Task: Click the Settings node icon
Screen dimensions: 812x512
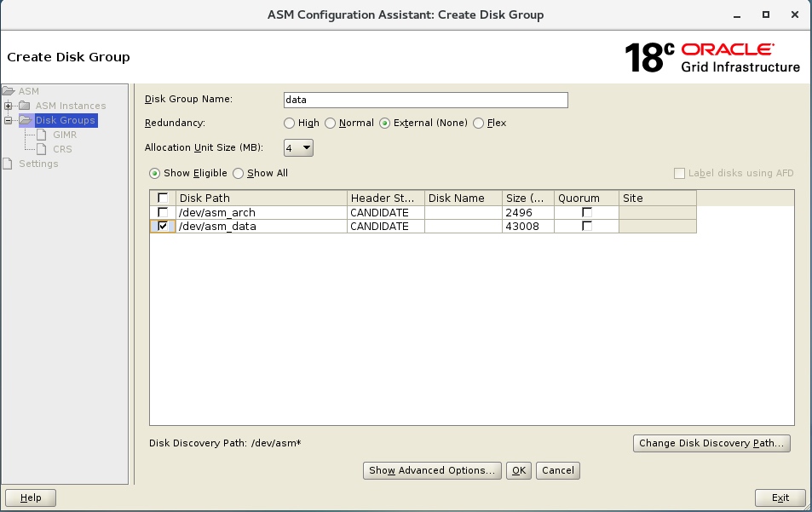Action: [x=9, y=162]
